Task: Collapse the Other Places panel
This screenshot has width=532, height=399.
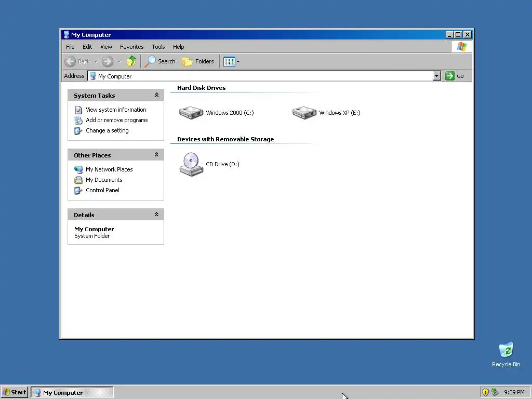Action: click(x=156, y=155)
